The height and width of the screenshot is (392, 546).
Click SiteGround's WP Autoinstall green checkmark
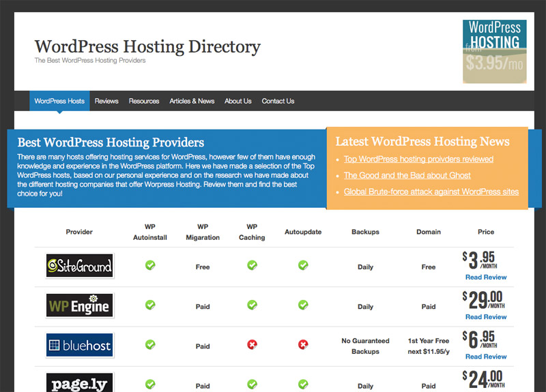(150, 265)
